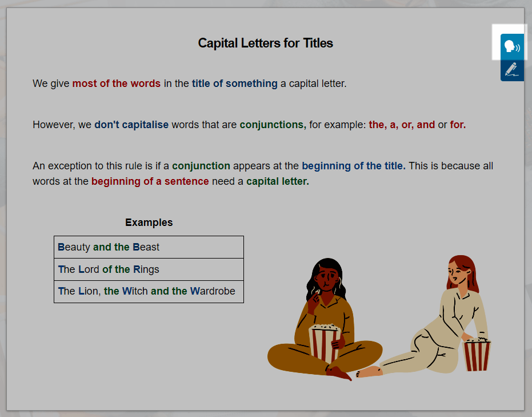Click the read-aloud speaking head icon

[x=512, y=46]
